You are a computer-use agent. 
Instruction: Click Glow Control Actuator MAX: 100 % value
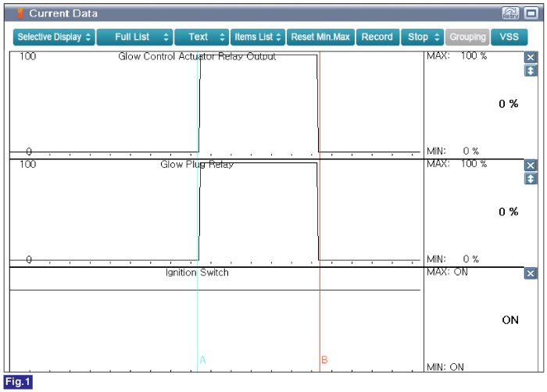click(x=456, y=55)
